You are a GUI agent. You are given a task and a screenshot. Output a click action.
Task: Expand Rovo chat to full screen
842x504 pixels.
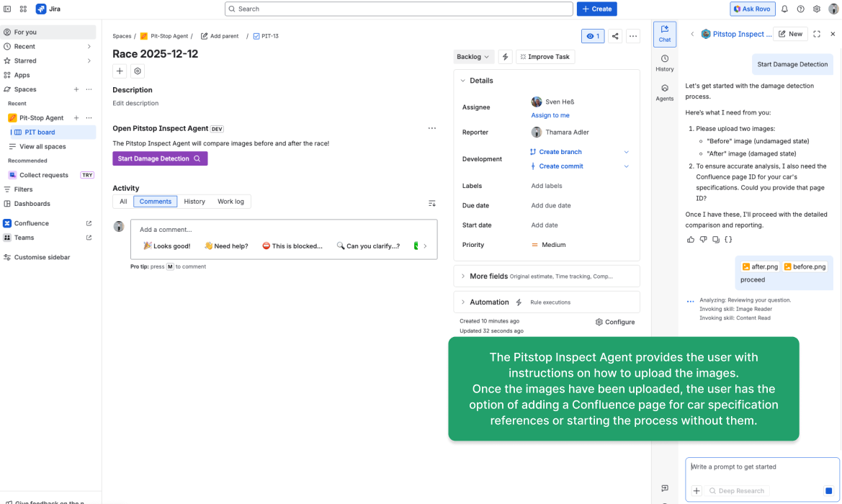(x=817, y=34)
